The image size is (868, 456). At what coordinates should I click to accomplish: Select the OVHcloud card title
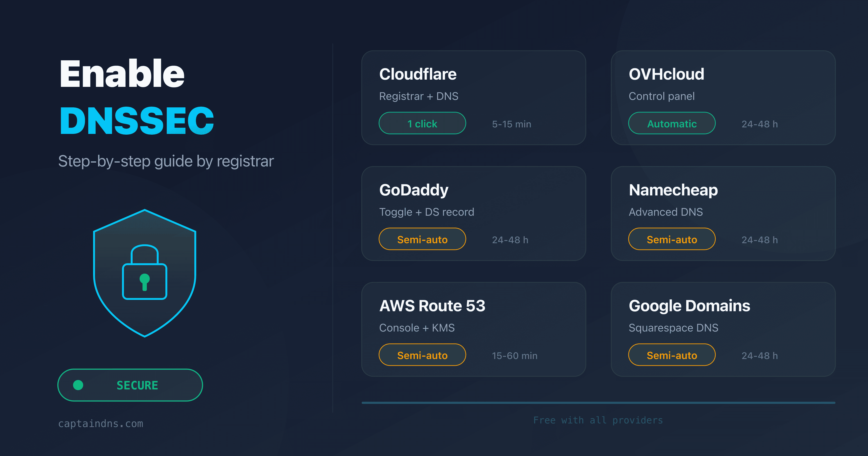[666, 74]
